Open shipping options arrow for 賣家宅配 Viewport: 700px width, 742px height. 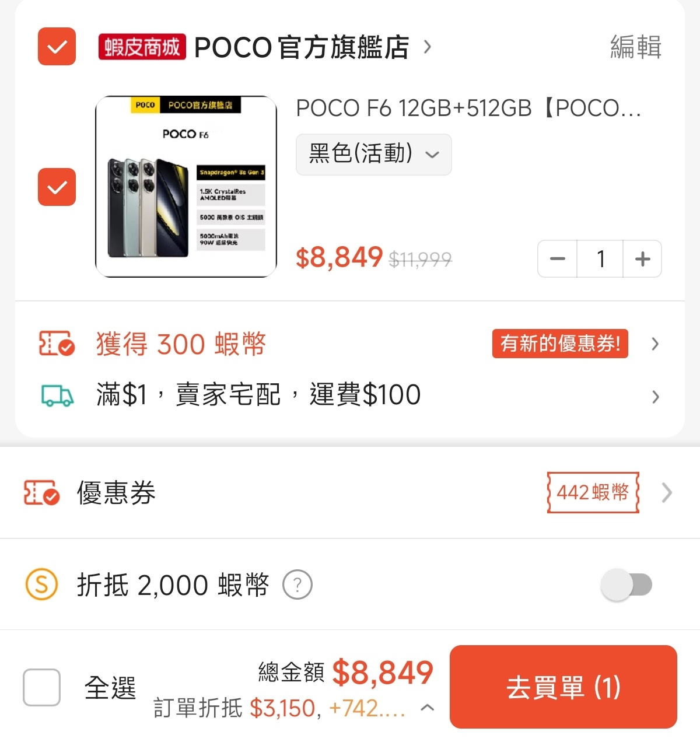[655, 397]
